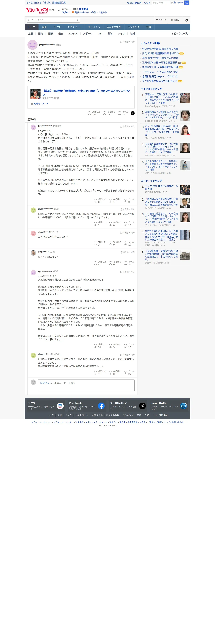215x644 pixels.
Task: Click 共感した icon with count 31
Action: (95, 346)
